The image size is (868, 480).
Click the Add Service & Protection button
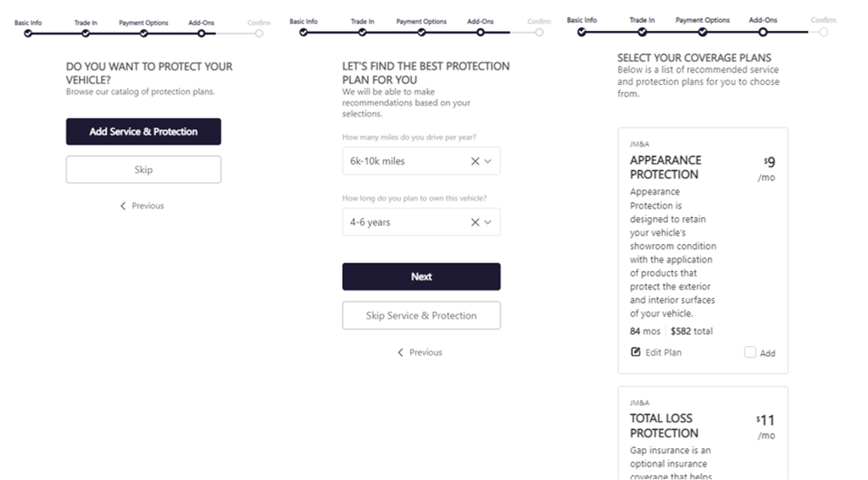143,131
